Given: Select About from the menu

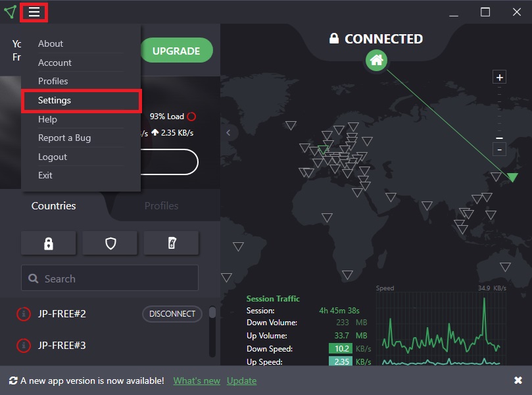Looking at the screenshot, I should (x=51, y=43).
